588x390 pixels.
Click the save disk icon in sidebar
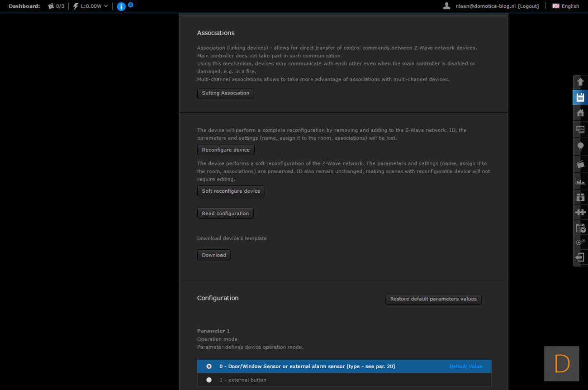point(580,97)
